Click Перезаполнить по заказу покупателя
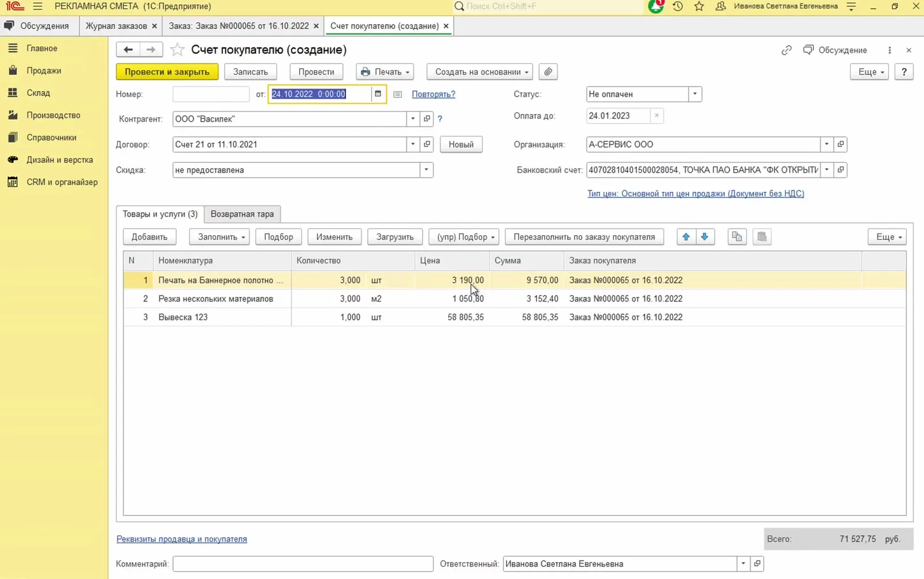 point(584,237)
